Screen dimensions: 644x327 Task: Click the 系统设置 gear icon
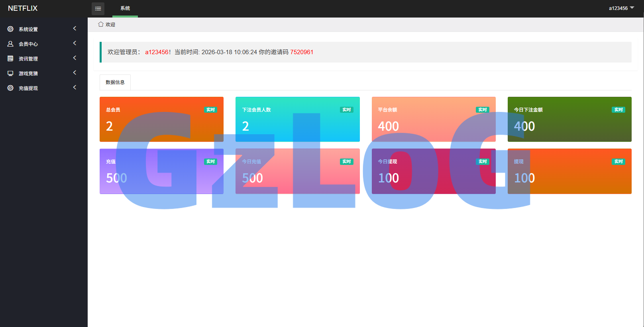point(10,29)
